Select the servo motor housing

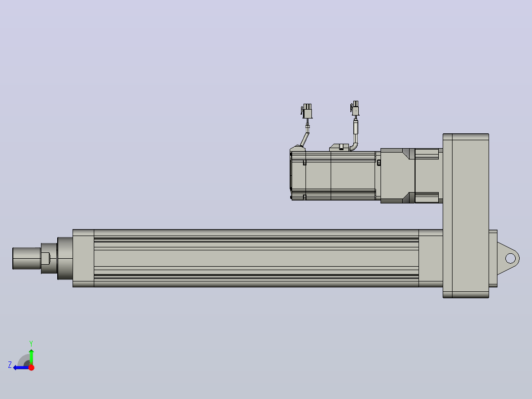pyautogui.click(x=334, y=176)
